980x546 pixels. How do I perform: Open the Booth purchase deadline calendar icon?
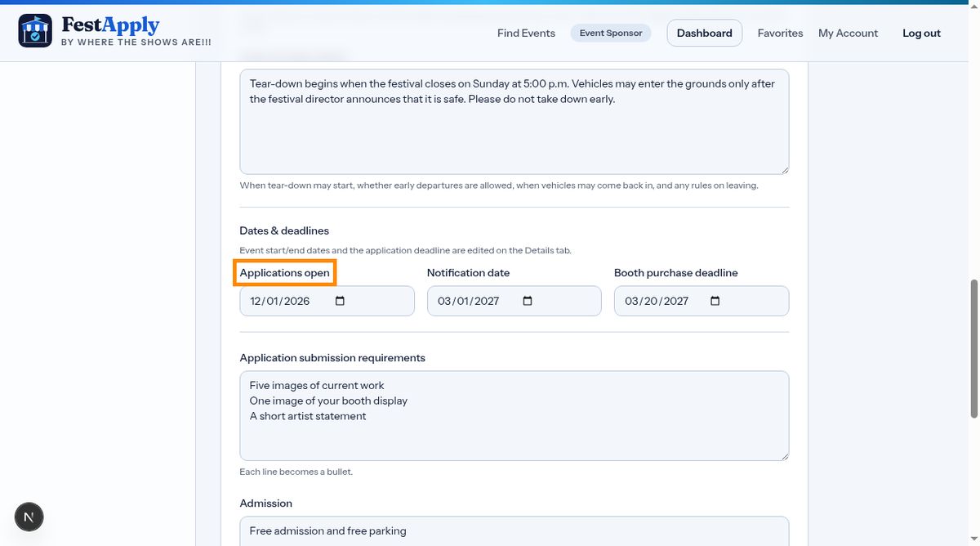pyautogui.click(x=715, y=301)
